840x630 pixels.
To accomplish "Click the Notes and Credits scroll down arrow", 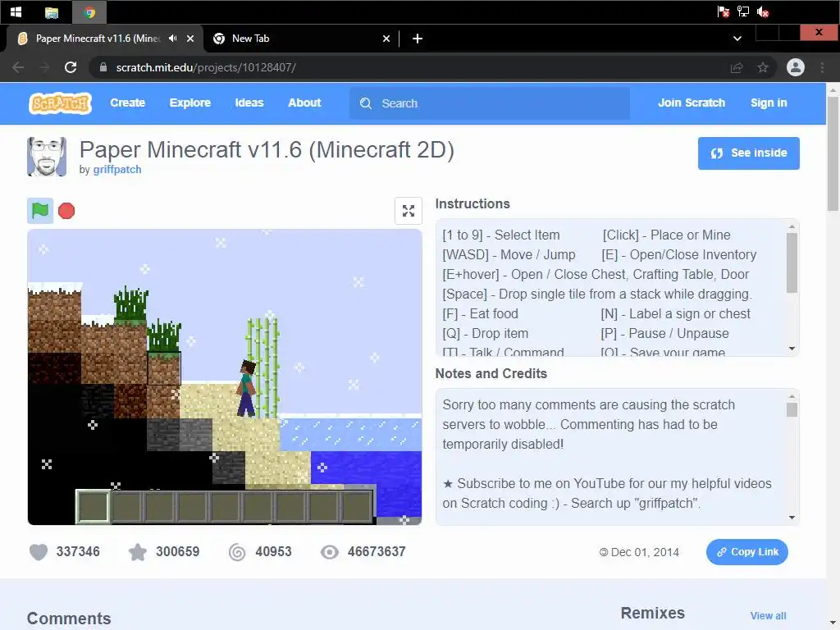I will click(792, 518).
